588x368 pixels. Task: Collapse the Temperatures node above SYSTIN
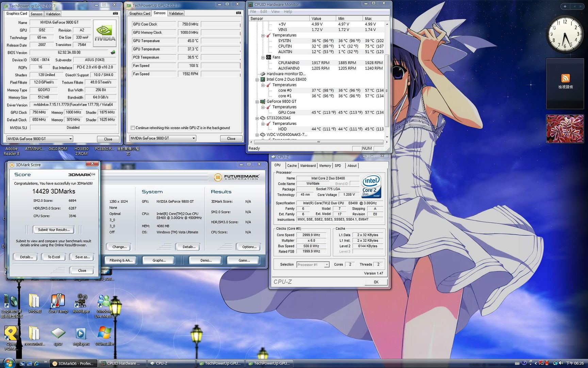click(x=263, y=35)
